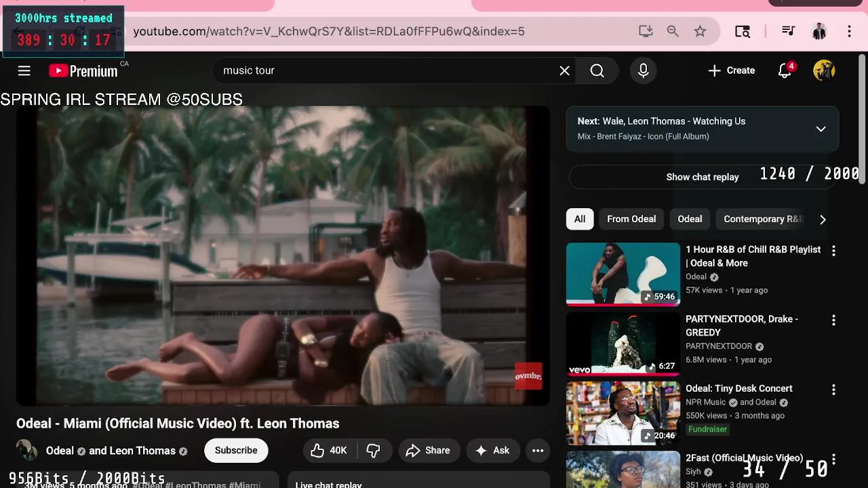Open account avatar menu
The width and height of the screenshot is (868, 488).
(x=824, y=70)
